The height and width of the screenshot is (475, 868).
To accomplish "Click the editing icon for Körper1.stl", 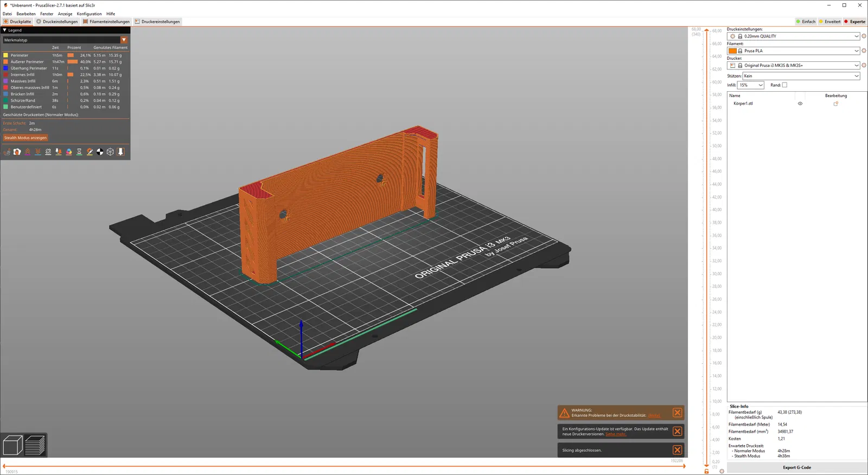I will coord(836,104).
